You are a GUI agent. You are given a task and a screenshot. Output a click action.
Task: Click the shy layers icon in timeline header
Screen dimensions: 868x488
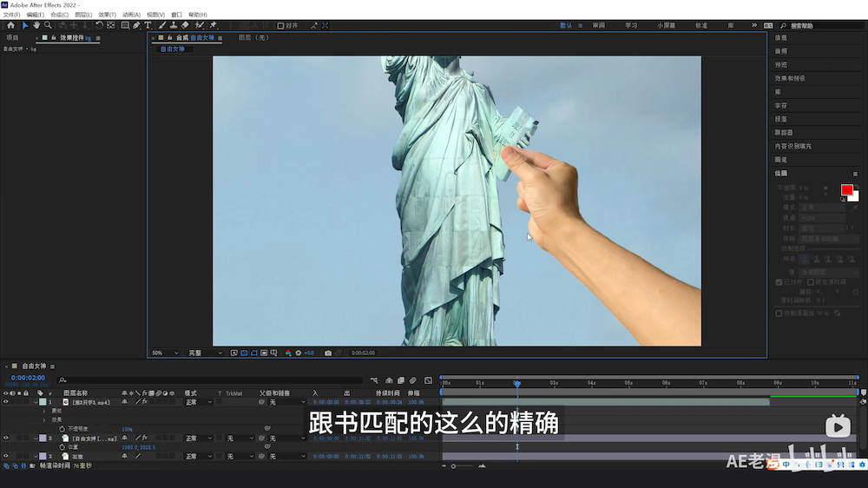pyautogui.click(x=389, y=380)
